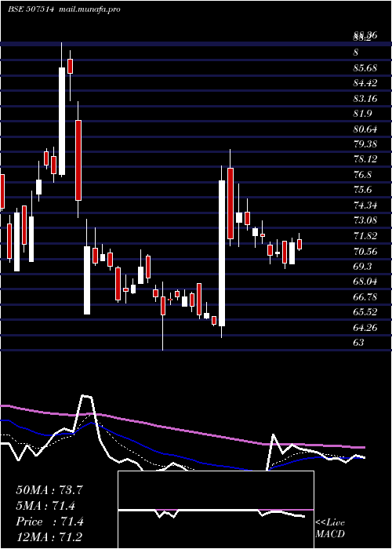
Task: Pick the 78.12 price axis value
Action: [365, 159]
